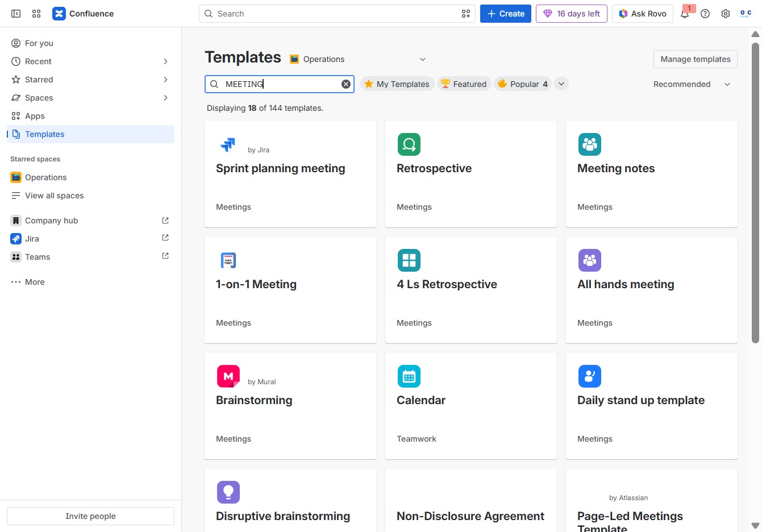Select the Page-Led Meetings Template title
This screenshot has width=762, height=532.
coord(630,522)
